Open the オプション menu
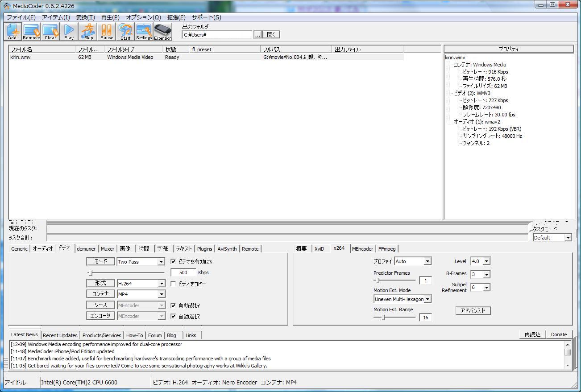This screenshot has height=392, width=581. [x=142, y=17]
